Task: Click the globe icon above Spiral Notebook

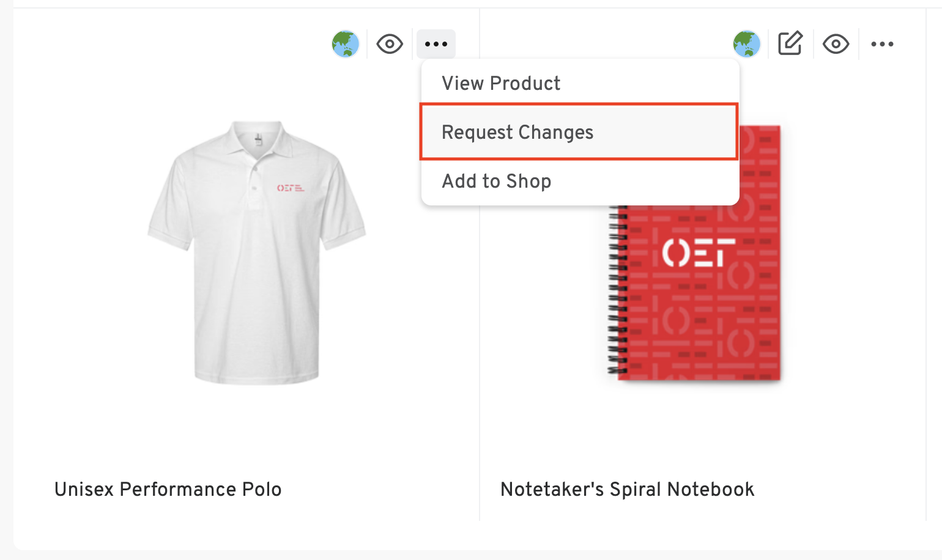Action: (747, 44)
